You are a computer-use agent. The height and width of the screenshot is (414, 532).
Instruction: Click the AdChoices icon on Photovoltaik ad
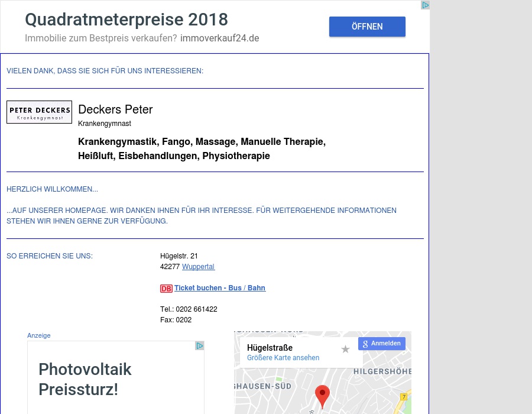coord(200,346)
